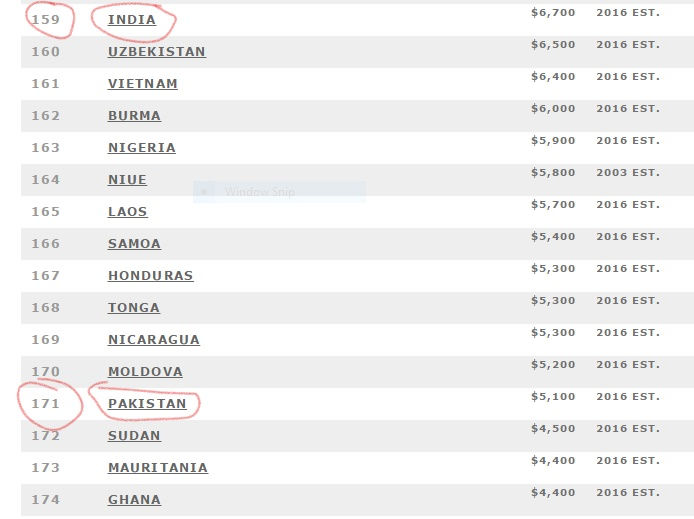Open the Moldova country page
This screenshot has height=519, width=694.
(x=145, y=372)
